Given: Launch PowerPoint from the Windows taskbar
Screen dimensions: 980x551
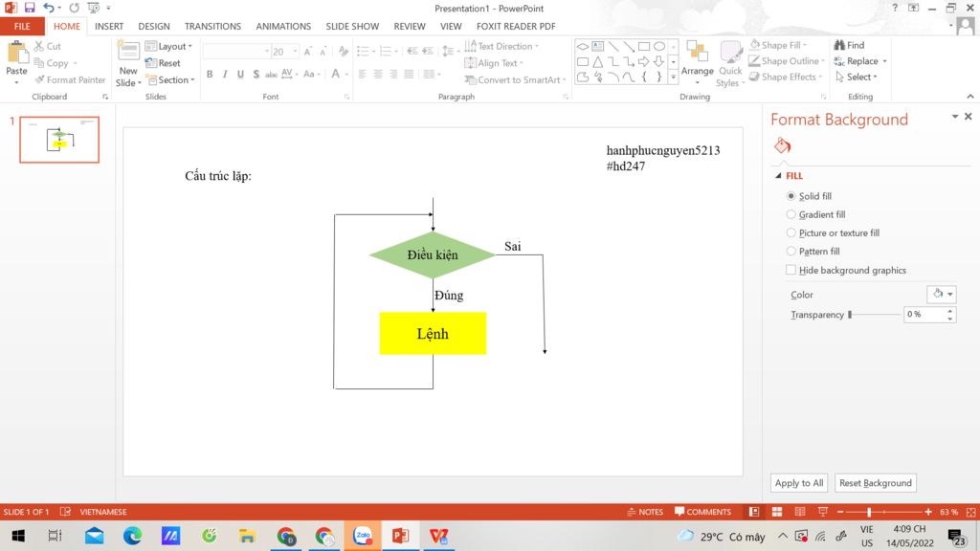Looking at the screenshot, I should (x=401, y=536).
